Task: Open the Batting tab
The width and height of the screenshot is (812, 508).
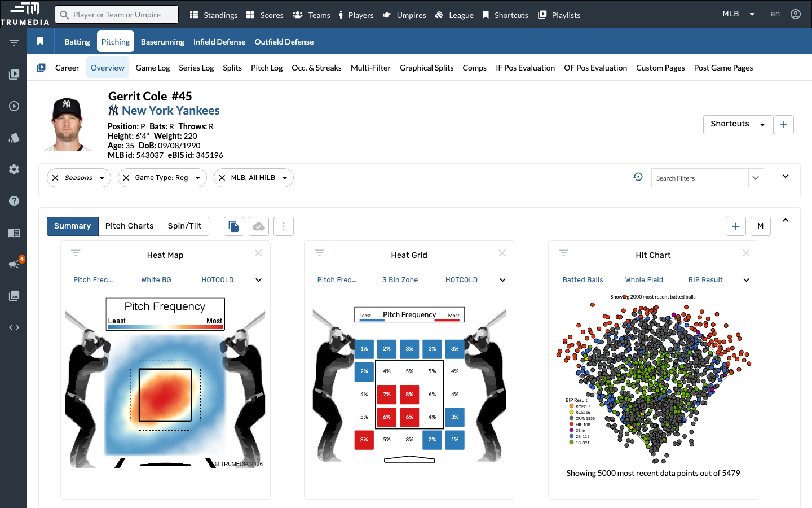Action: click(x=77, y=42)
